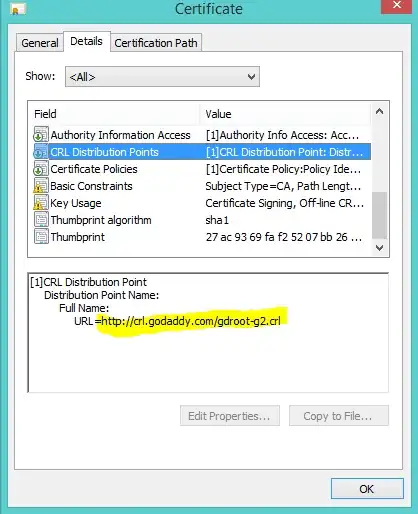Click the Full Name line in details
Viewport: 418px width, 514px height.
[84, 308]
